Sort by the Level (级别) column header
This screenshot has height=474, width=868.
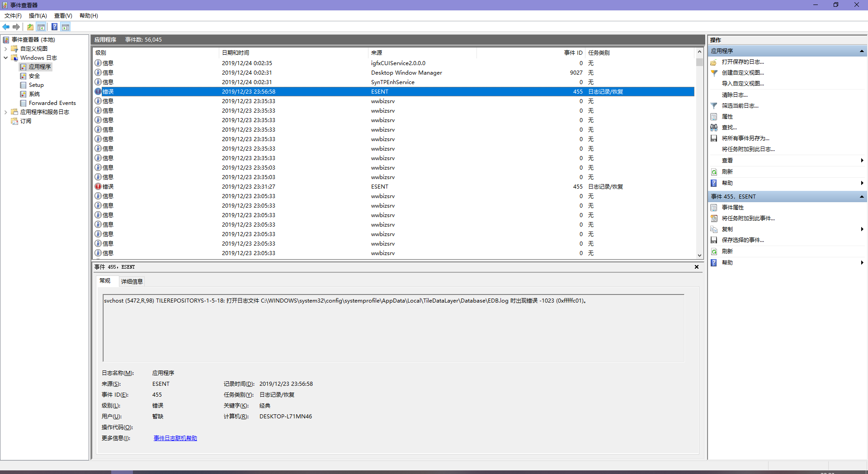pos(156,53)
